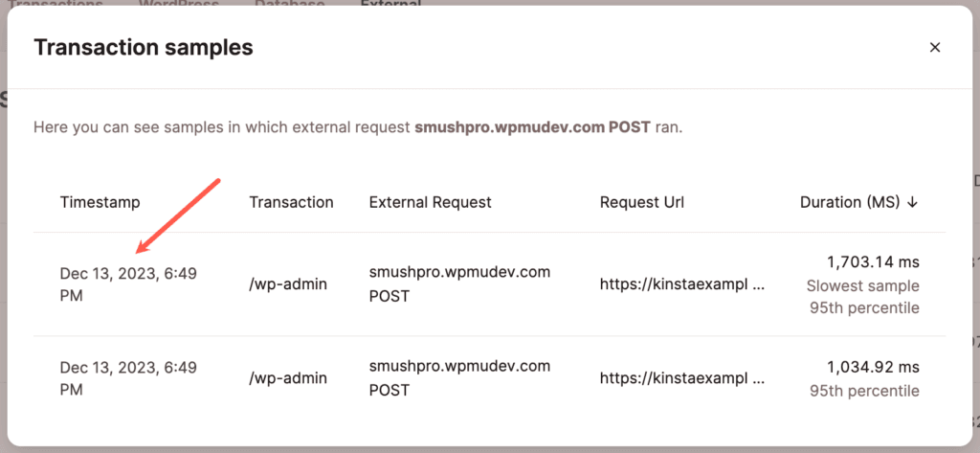Select smushpro.wpmudev.com POST in the first row
Viewport: 980px width, 453px height.
pos(459,284)
